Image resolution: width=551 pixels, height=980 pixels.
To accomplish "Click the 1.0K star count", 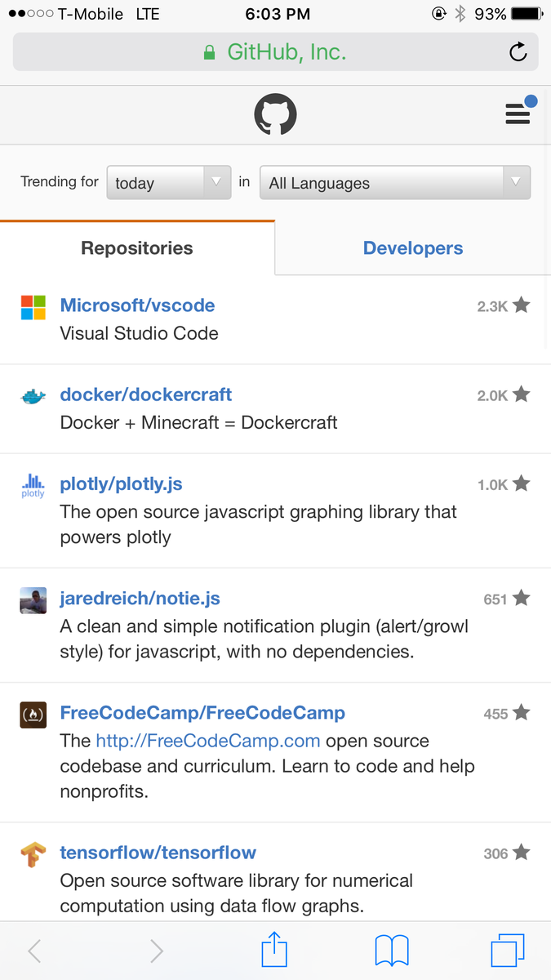I will (492, 484).
